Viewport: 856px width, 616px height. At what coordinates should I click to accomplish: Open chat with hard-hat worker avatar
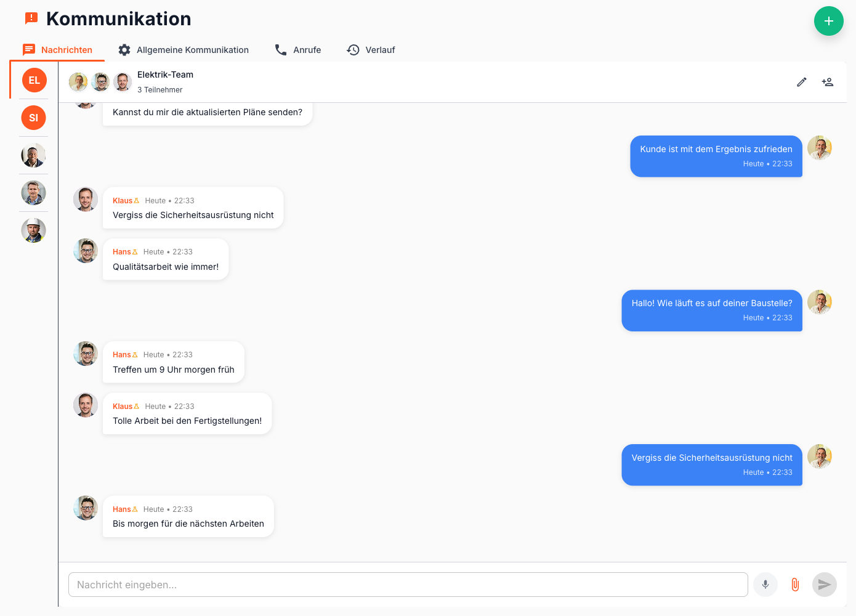coord(34,230)
